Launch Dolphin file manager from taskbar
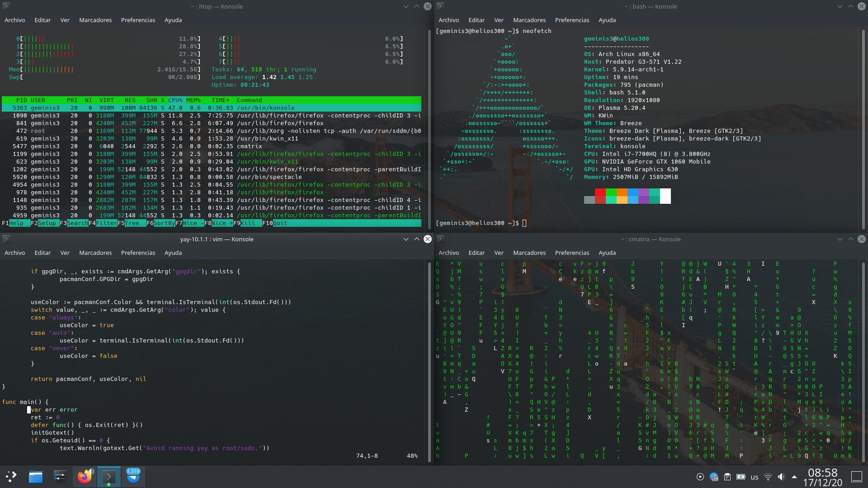The height and width of the screenshot is (488, 868). click(x=36, y=476)
